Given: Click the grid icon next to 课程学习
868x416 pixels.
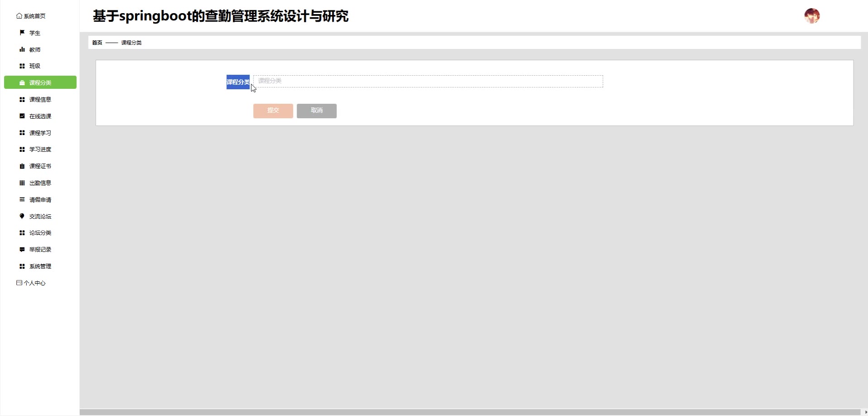Looking at the screenshot, I should point(22,133).
